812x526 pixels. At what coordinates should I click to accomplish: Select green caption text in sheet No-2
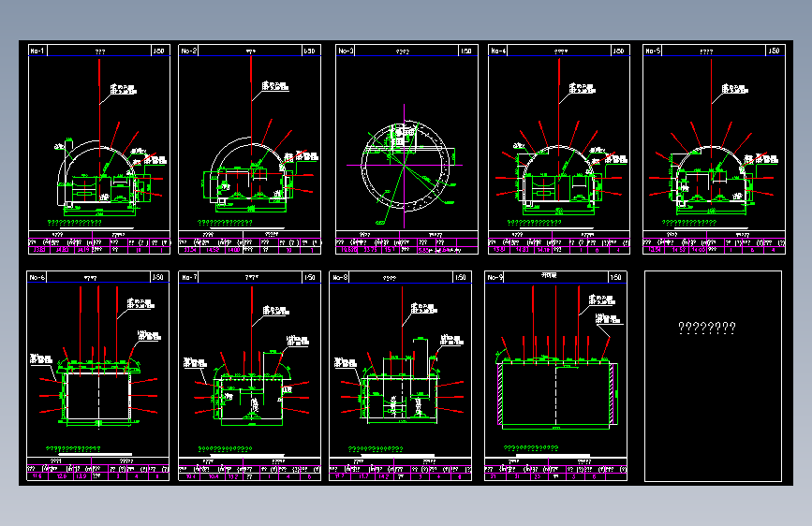click(226, 223)
